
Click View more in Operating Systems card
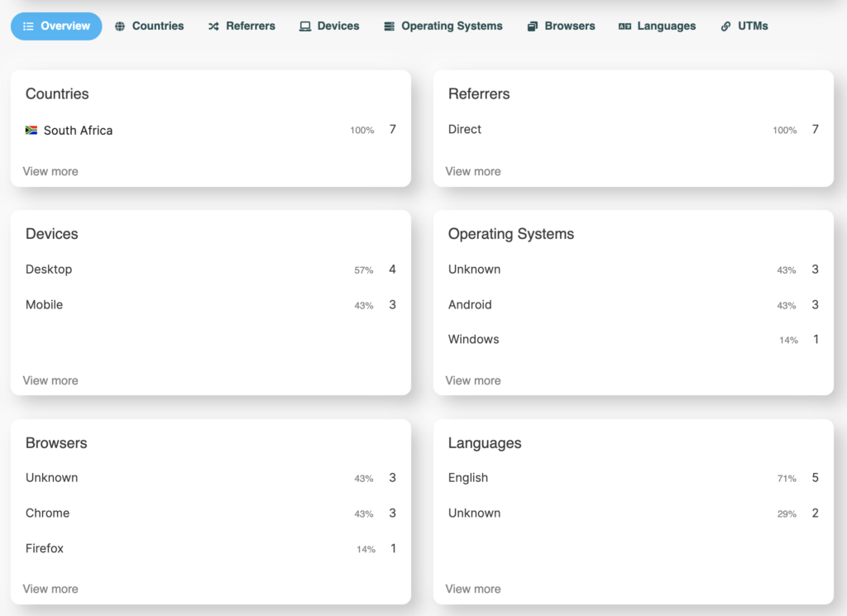tap(473, 380)
